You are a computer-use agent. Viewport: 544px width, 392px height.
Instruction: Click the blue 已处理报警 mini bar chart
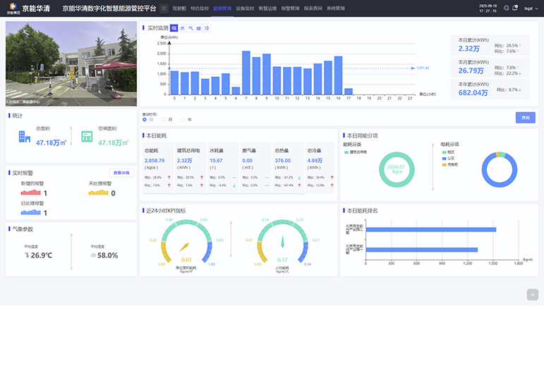point(30,212)
